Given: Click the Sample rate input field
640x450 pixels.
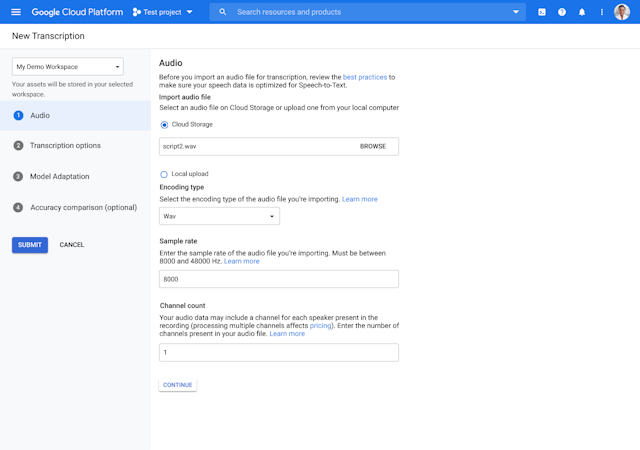Looking at the screenshot, I should point(279,280).
